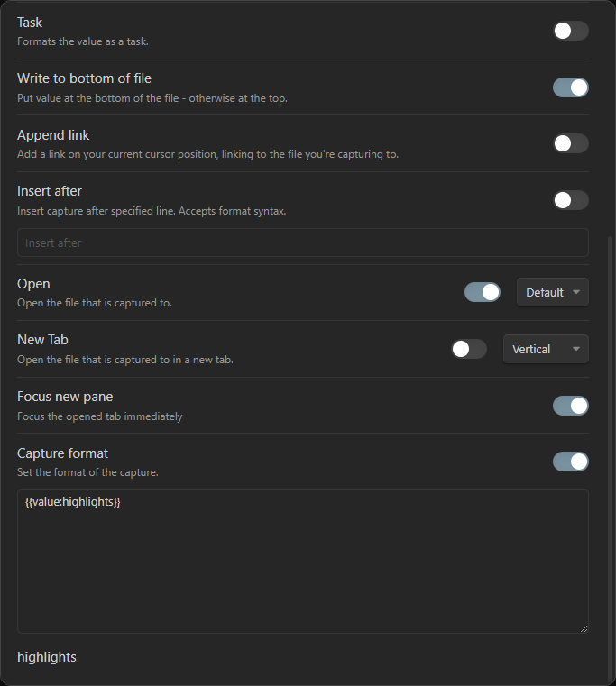This screenshot has width=616, height=686.
Task: Switch on the New Tab toggle
Action: click(469, 349)
